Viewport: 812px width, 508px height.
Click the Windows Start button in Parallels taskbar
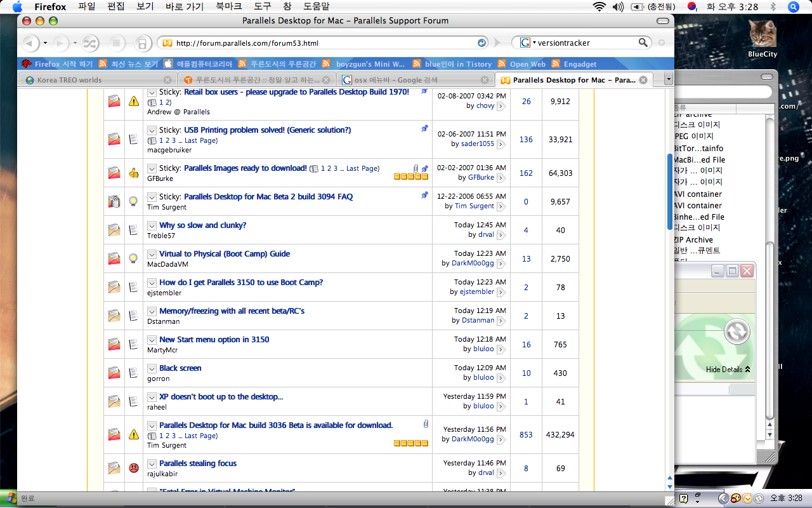point(8,498)
